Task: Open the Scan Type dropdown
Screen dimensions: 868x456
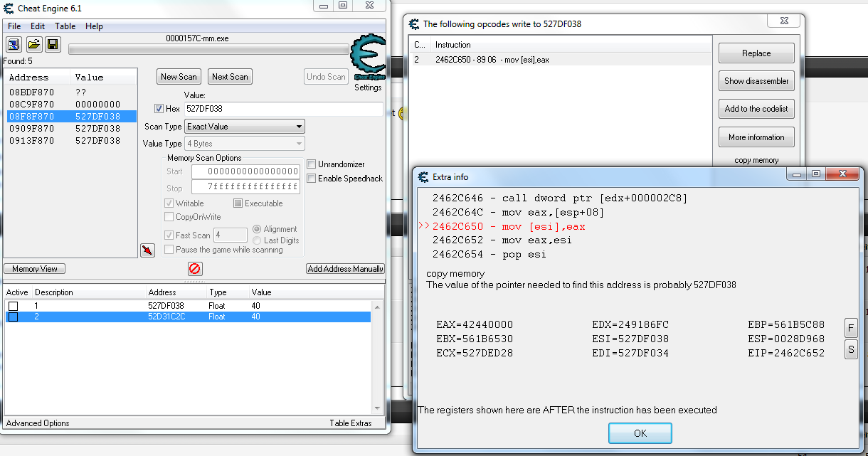Action: tap(245, 127)
